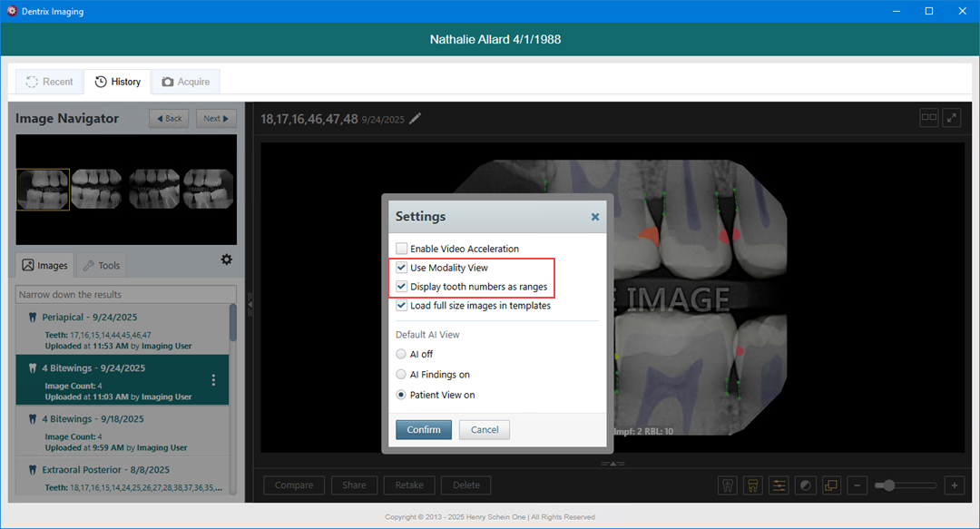
Task: Cancel the Settings dialog
Action: (x=485, y=429)
